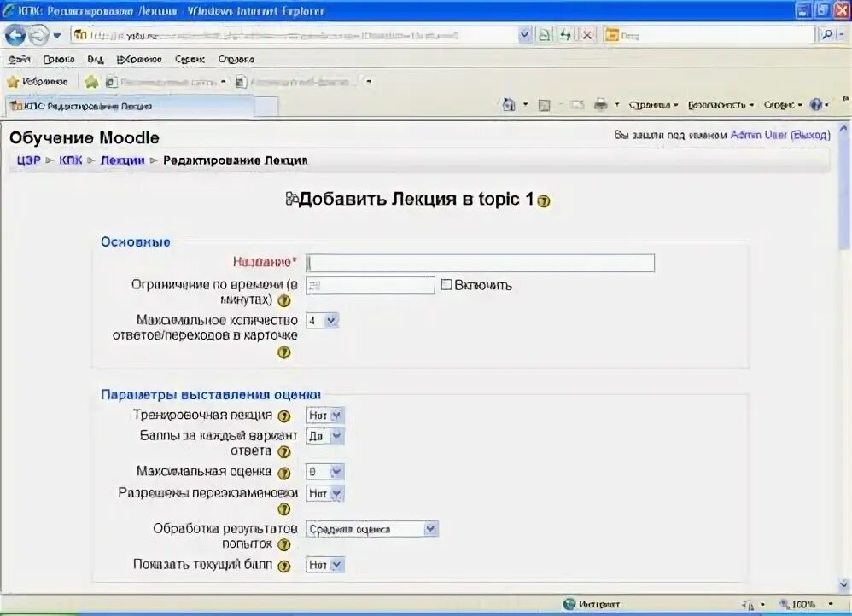852x616 pixels.
Task: Click the RSS feeds icon in command bar
Action: point(544,105)
